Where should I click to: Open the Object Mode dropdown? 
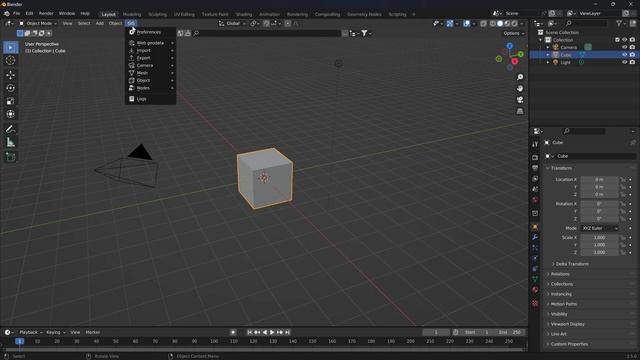(x=38, y=23)
